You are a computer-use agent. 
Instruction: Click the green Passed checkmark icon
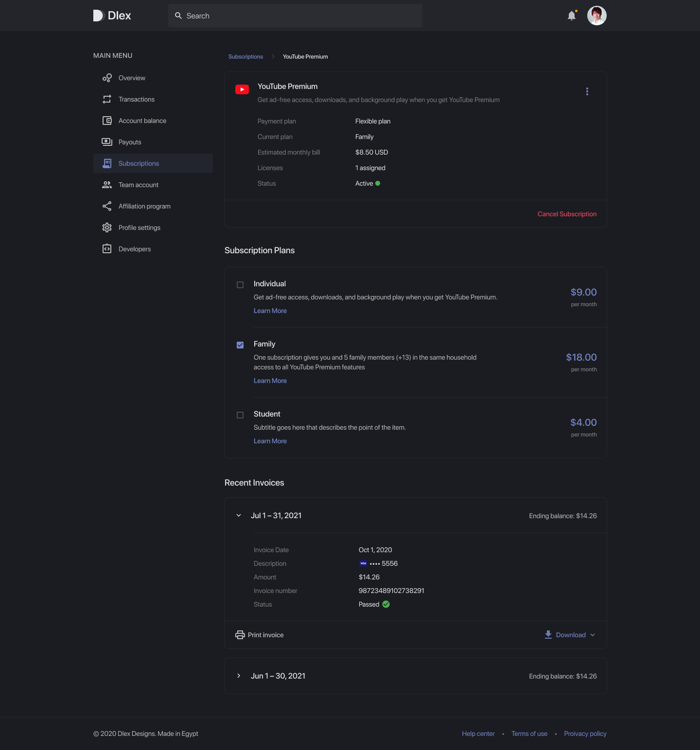tap(386, 604)
